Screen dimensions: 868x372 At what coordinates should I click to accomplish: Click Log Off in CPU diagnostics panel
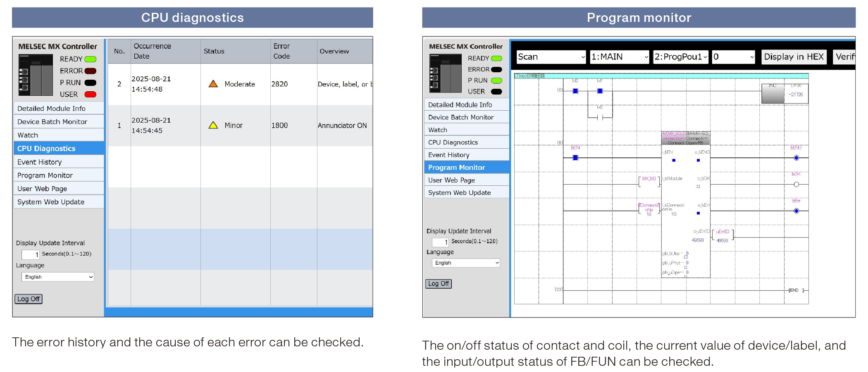29,299
